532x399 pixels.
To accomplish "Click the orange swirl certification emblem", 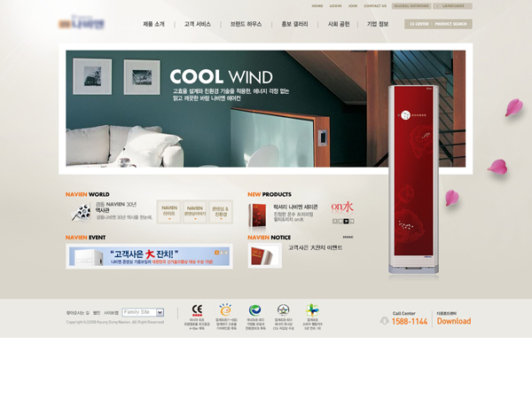I will click(225, 309).
